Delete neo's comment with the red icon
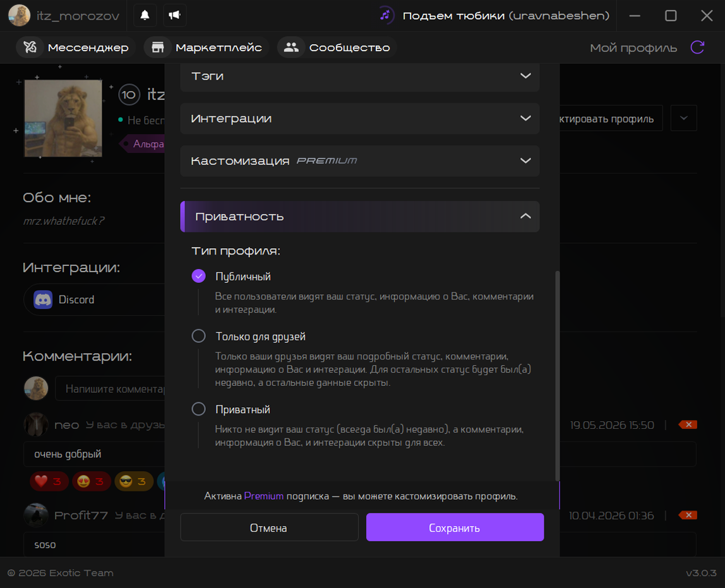 [688, 425]
